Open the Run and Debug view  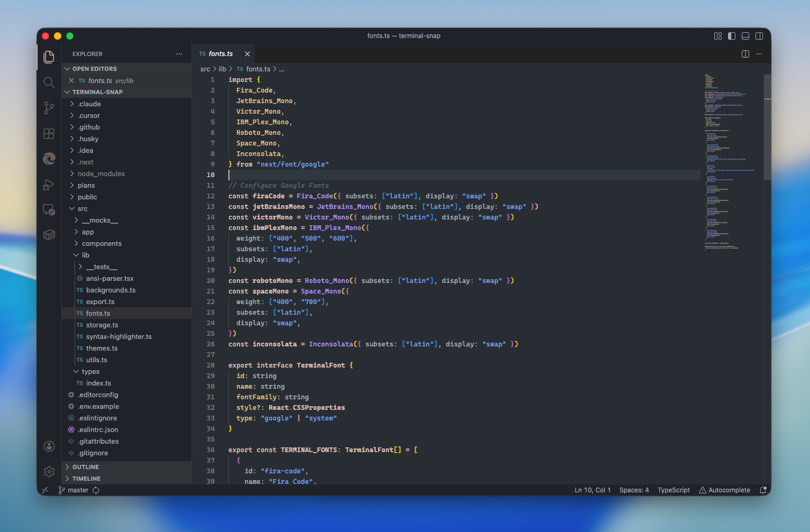49,184
